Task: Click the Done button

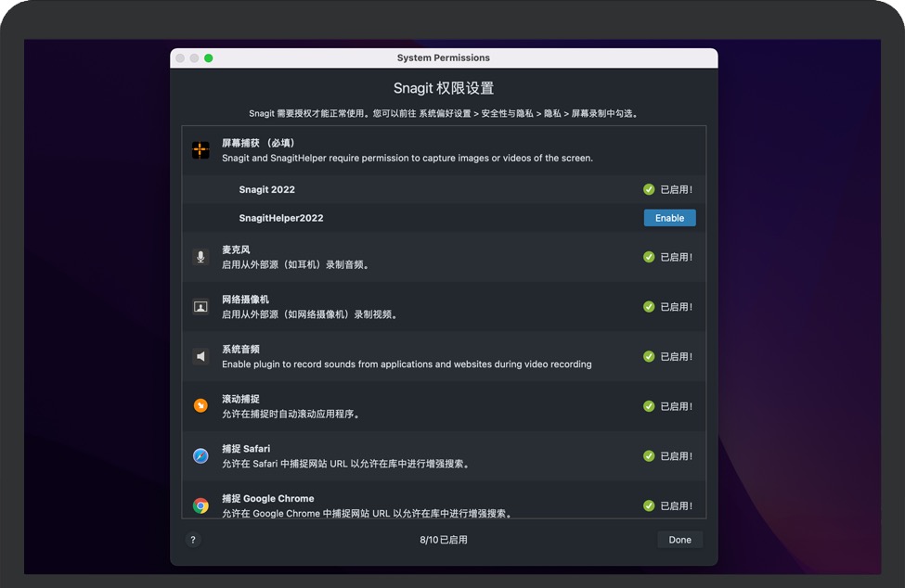Action: 679,540
